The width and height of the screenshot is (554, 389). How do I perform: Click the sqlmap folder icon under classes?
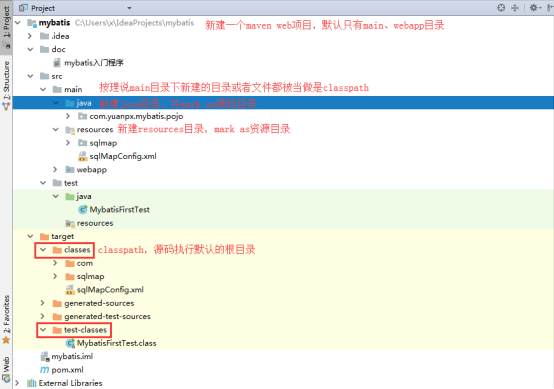tap(70, 276)
